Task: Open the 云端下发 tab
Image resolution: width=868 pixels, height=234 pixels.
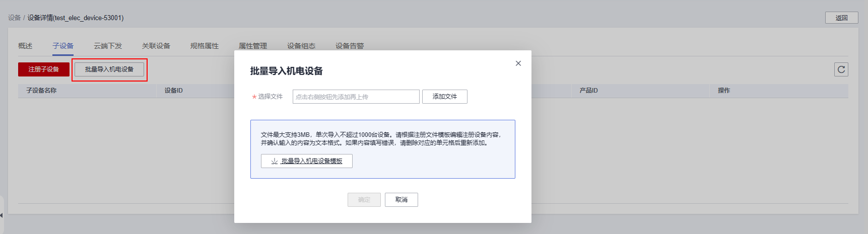Action: coord(108,46)
